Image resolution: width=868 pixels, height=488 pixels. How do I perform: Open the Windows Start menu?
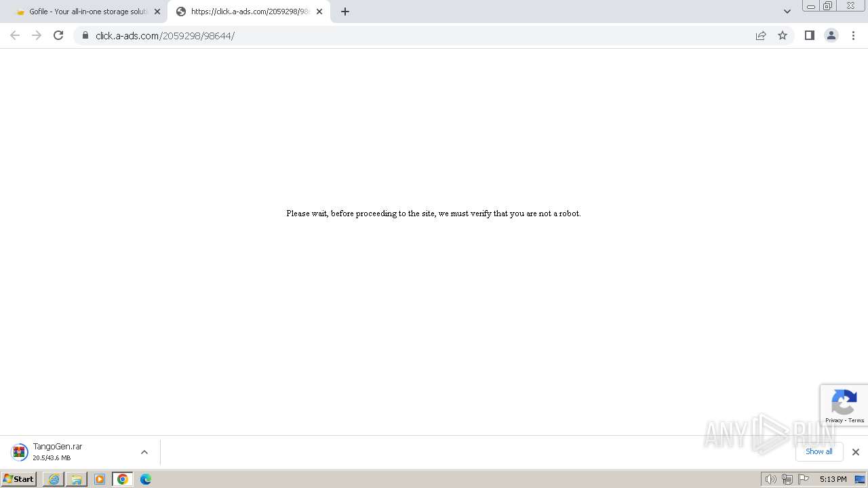coord(18,479)
